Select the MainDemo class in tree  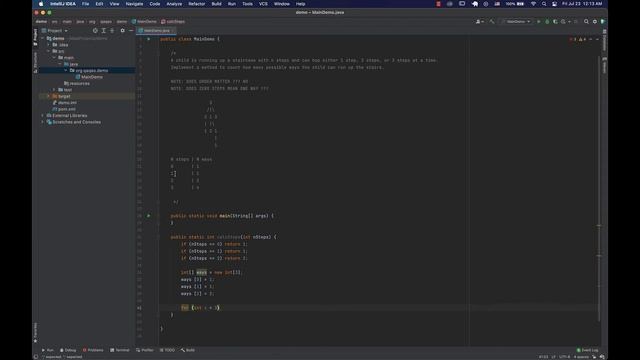[89, 77]
